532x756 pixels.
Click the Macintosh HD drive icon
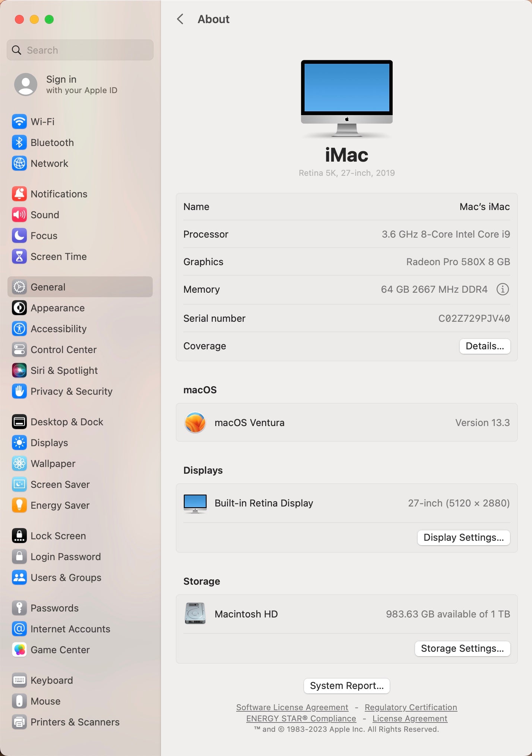pos(195,613)
